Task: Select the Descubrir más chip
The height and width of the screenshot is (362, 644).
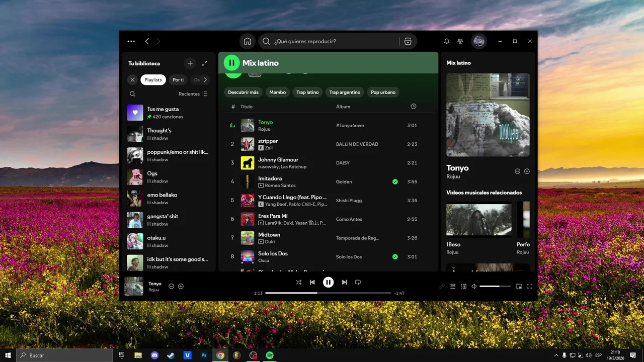Action: [x=243, y=92]
